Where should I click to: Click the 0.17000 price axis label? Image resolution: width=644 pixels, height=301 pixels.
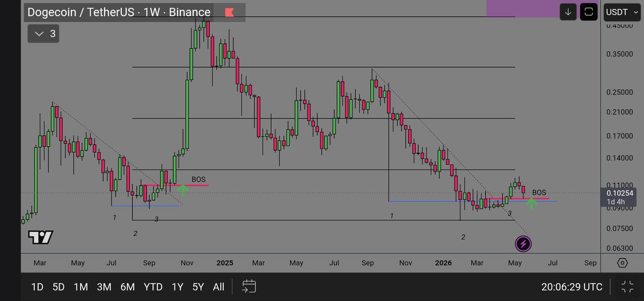pos(621,135)
